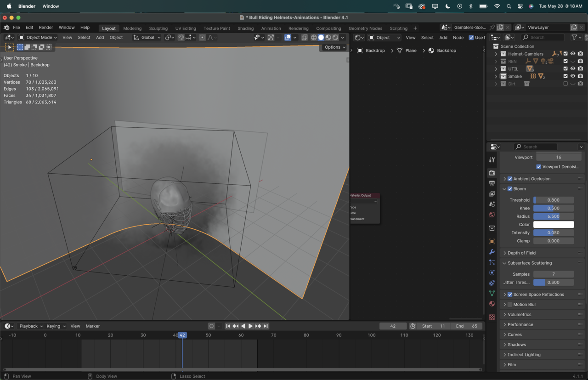The width and height of the screenshot is (588, 380).
Task: Enable the Dirt collection checkbox
Action: coord(565,84)
